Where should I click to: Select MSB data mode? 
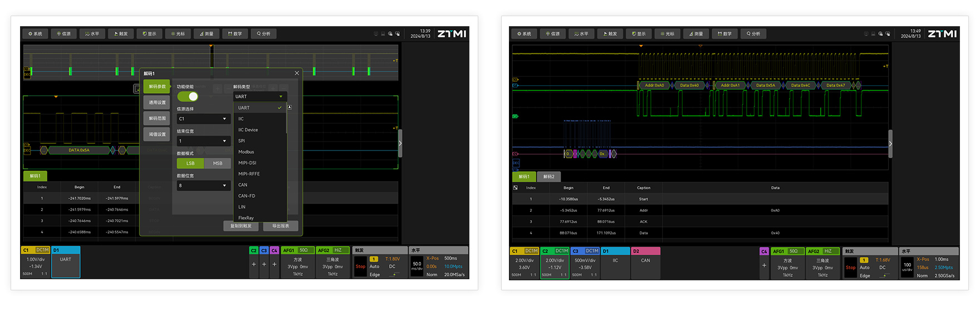(218, 163)
